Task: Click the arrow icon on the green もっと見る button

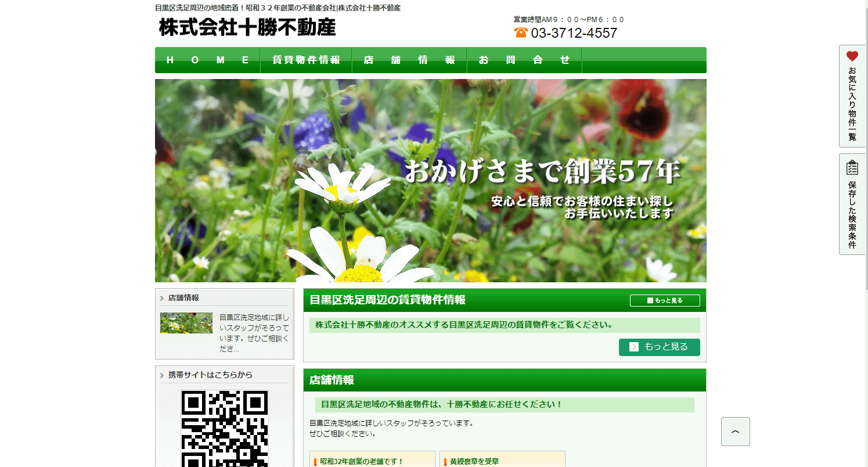Action: click(x=632, y=347)
